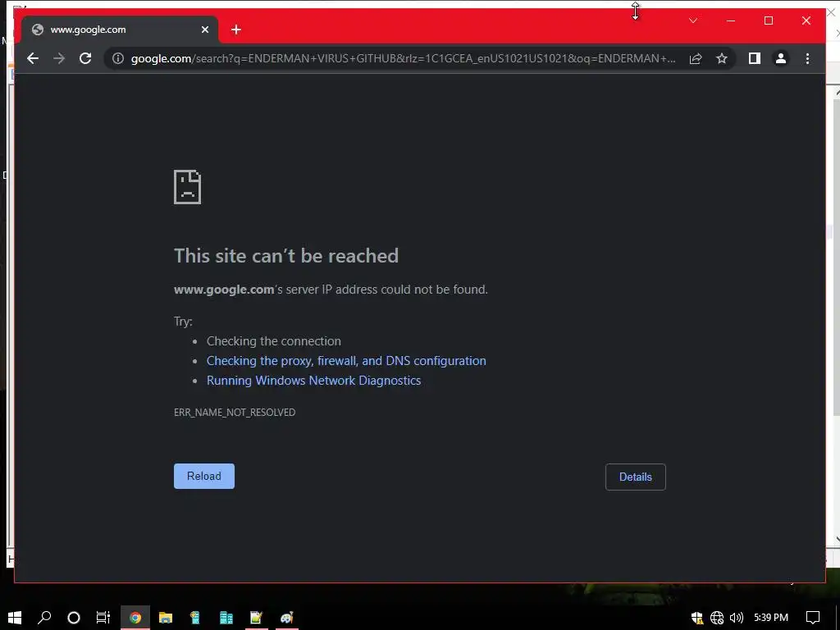Screen dimensions: 840x630
Task: Open network globe tray icon
Action: click(717, 618)
